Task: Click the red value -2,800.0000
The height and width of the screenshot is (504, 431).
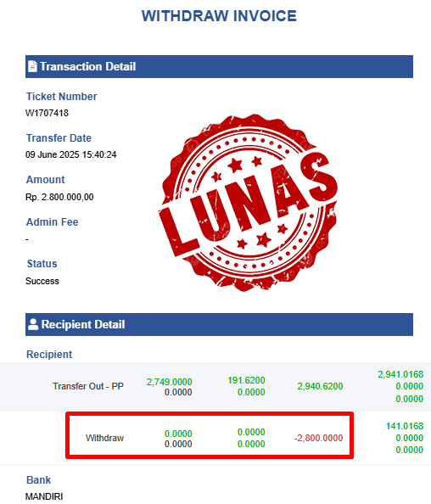Action: point(318,438)
